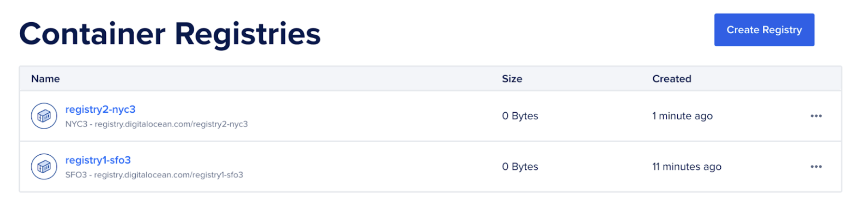Select the registry.digitalocean.com/registry1-sfo3 URL text
868x216 pixels.
(168, 175)
